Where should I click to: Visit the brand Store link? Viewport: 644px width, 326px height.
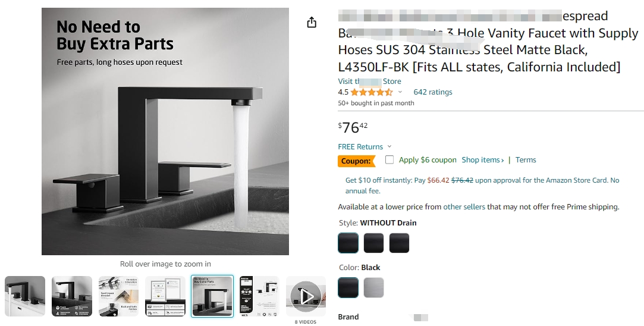point(369,81)
